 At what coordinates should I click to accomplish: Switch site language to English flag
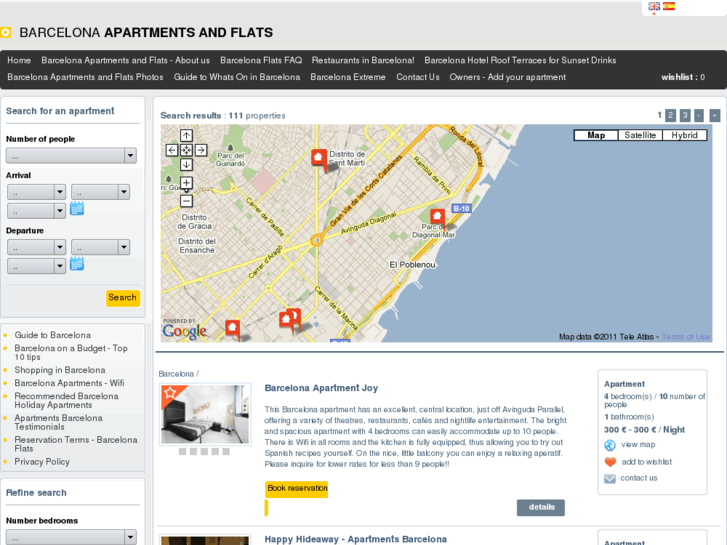pyautogui.click(x=654, y=6)
